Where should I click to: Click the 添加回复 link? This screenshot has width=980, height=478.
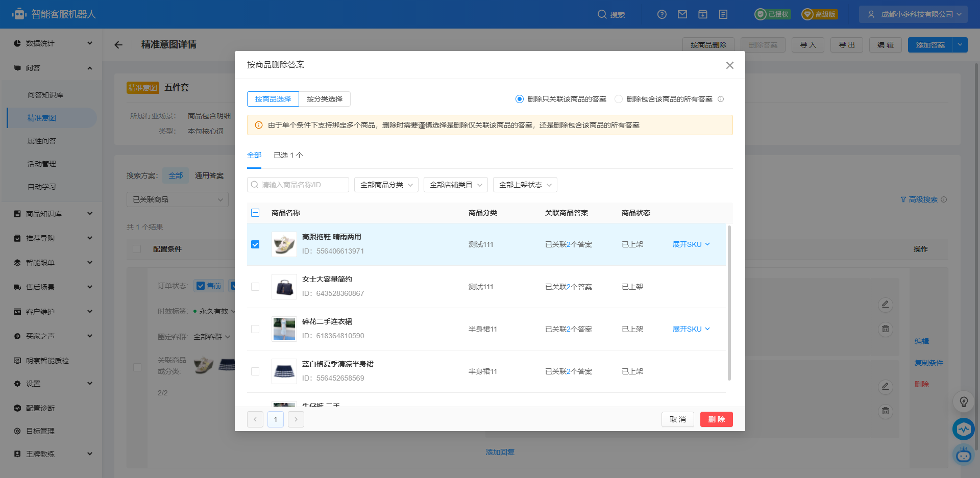(x=500, y=452)
